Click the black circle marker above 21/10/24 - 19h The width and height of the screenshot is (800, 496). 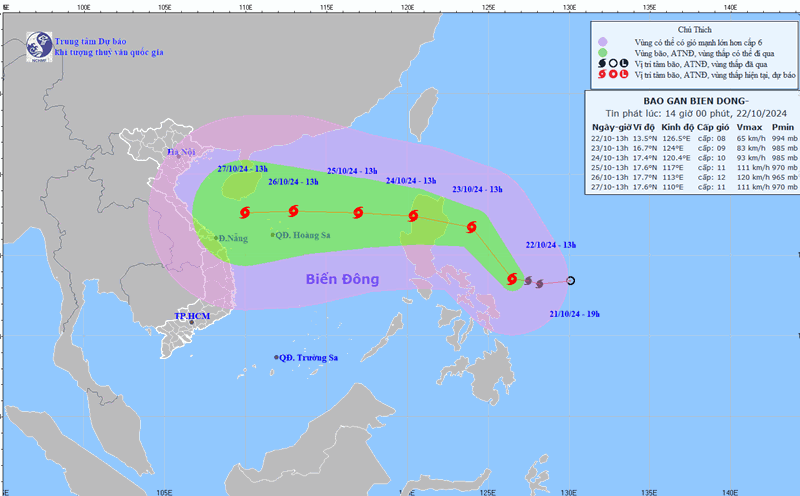[x=571, y=280]
